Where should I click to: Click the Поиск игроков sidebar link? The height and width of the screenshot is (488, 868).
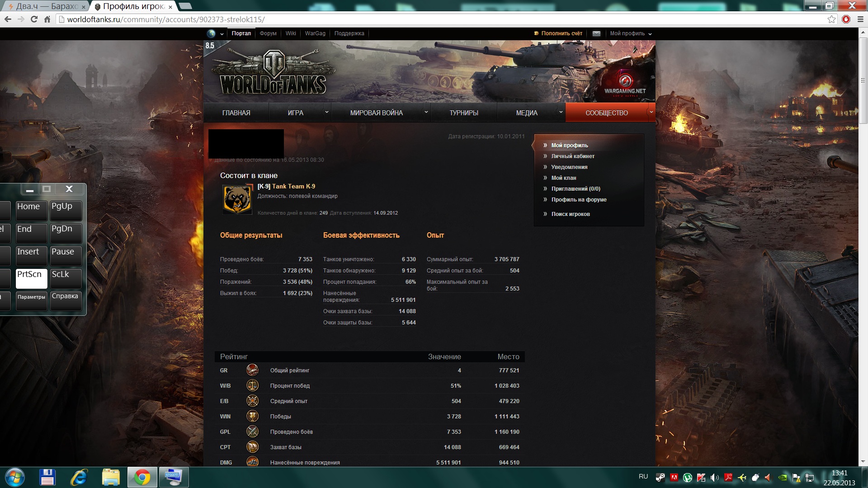click(x=570, y=214)
